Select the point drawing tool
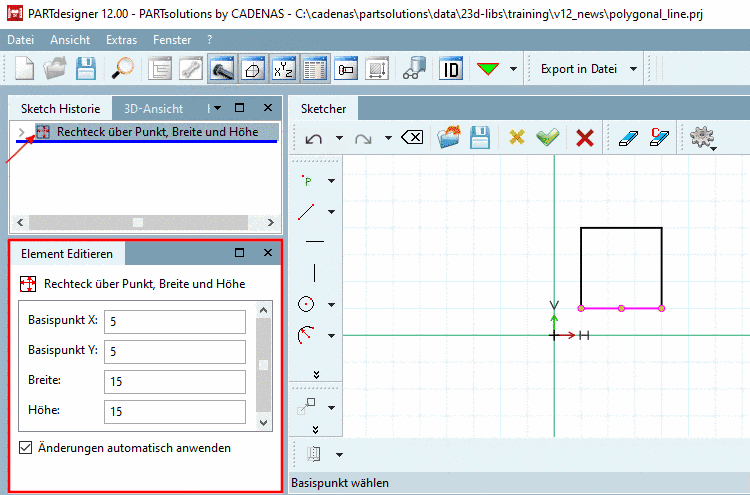The height and width of the screenshot is (495, 750). (x=308, y=181)
